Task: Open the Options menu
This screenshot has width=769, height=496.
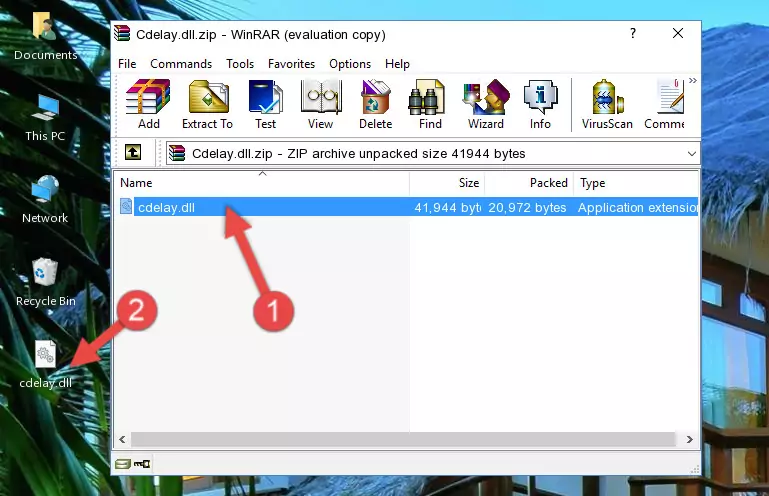Action: (x=350, y=64)
